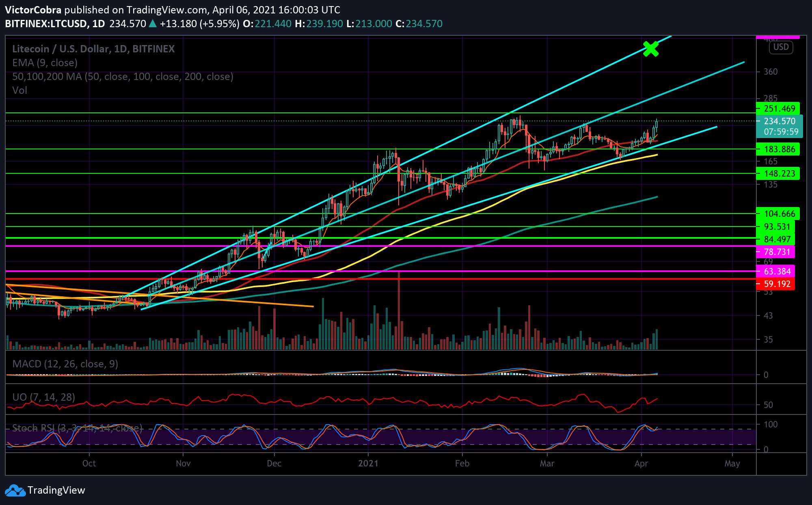This screenshot has height=505, width=812.
Task: Click the +13.180 (+5.95%) change value
Action: [199, 24]
